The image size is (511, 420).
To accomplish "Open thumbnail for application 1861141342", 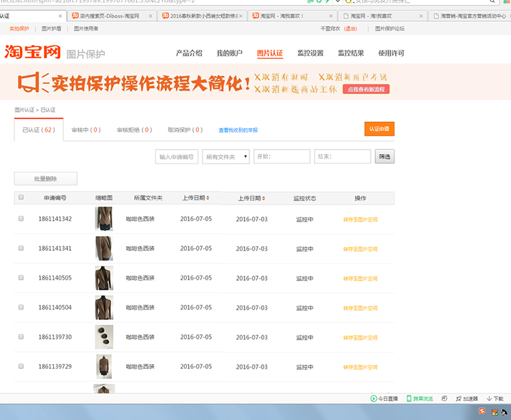I will click(x=104, y=219).
